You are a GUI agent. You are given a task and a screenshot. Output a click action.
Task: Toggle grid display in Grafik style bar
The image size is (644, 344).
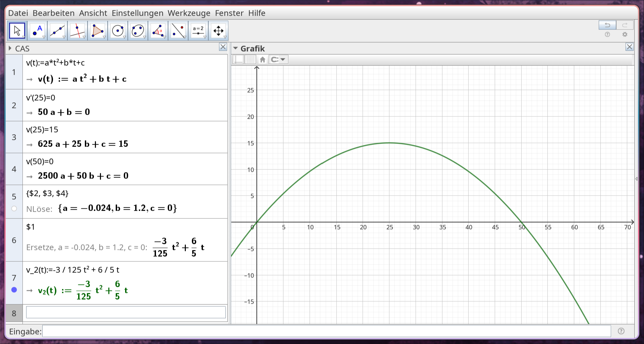(250, 59)
